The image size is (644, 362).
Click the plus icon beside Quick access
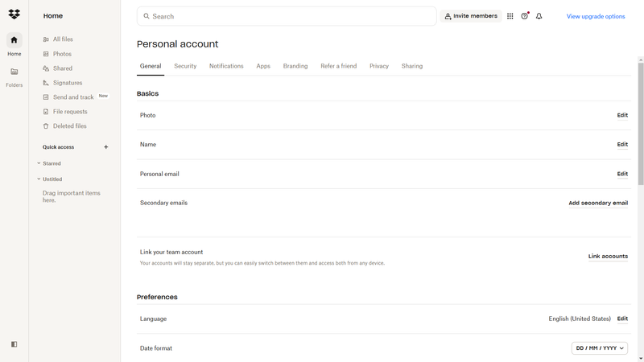[x=105, y=147]
